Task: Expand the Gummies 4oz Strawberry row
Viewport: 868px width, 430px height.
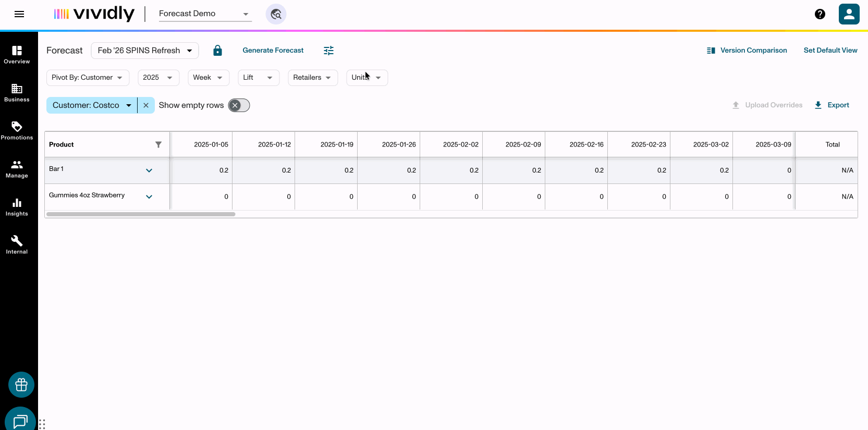Action: tap(149, 197)
